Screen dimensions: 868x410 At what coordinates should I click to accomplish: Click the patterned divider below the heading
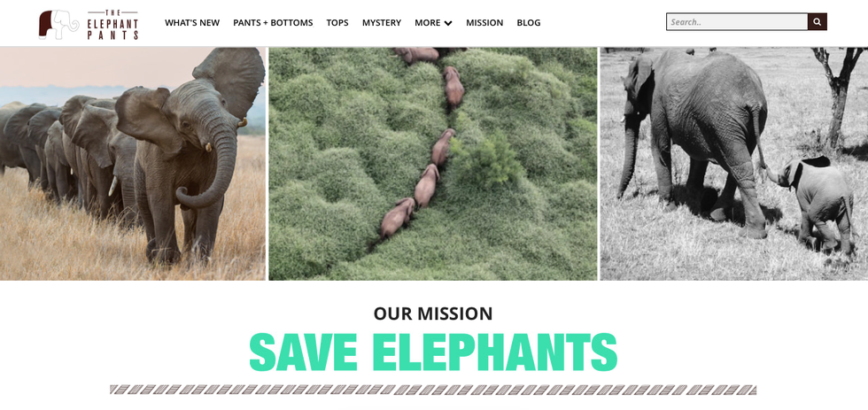(x=433, y=390)
